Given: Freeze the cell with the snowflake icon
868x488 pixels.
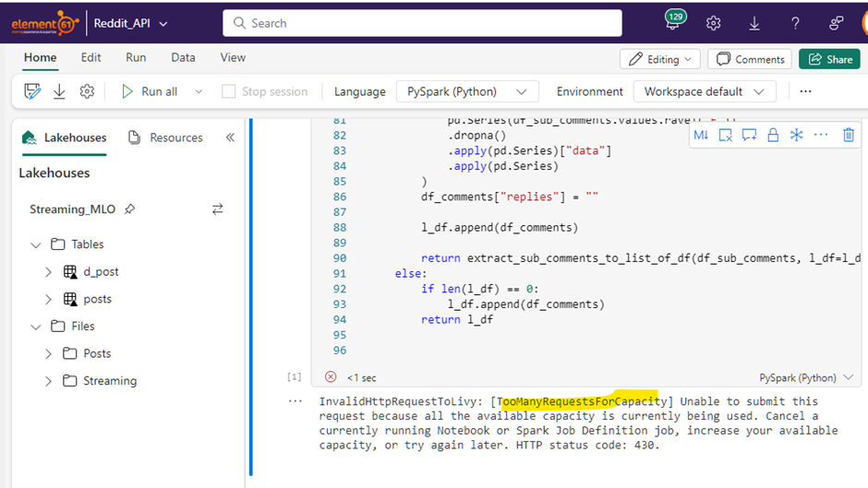Looking at the screenshot, I should [x=796, y=136].
